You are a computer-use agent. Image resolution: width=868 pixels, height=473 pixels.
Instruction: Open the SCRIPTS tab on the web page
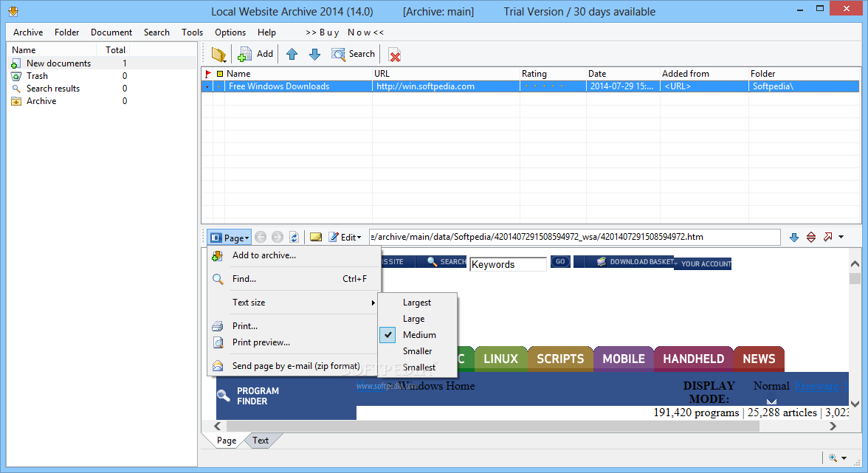[x=560, y=359]
